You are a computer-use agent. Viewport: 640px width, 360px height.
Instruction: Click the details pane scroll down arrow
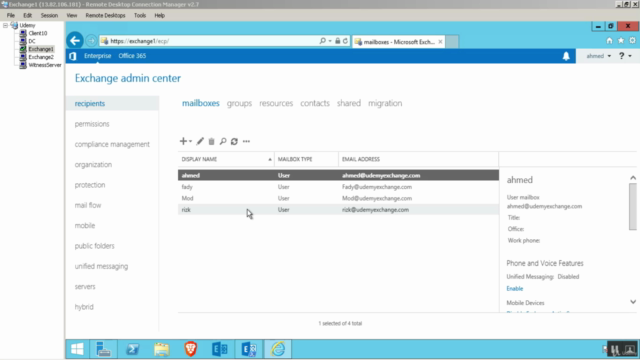(x=633, y=302)
